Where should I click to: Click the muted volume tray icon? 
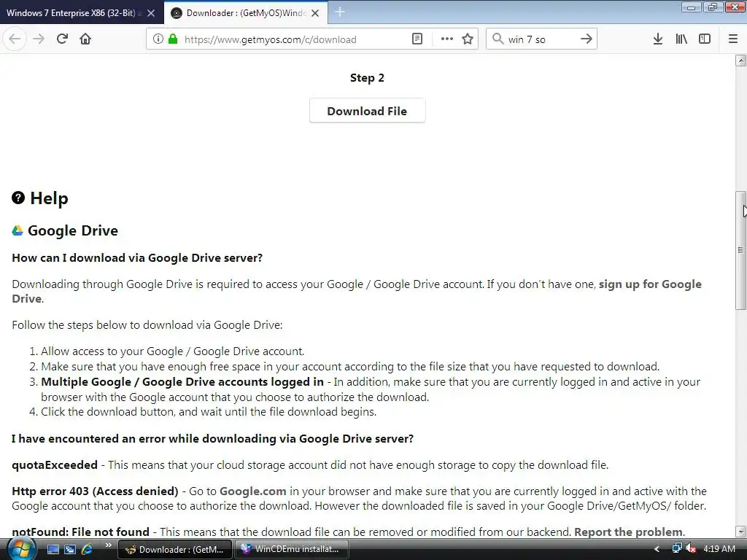(x=690, y=548)
